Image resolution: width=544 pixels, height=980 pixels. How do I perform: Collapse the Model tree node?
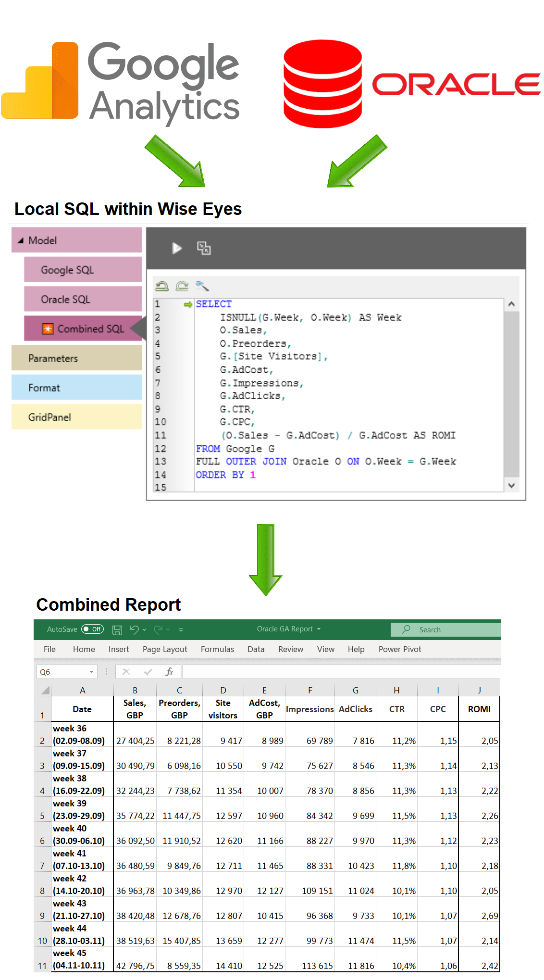pyautogui.click(x=21, y=240)
